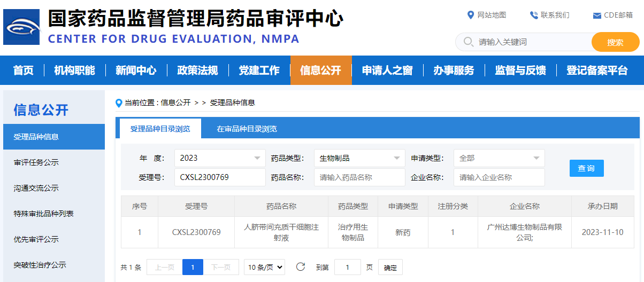Switch to 在审品种目录浏览 tab
The image size is (644, 282).
coord(247,129)
